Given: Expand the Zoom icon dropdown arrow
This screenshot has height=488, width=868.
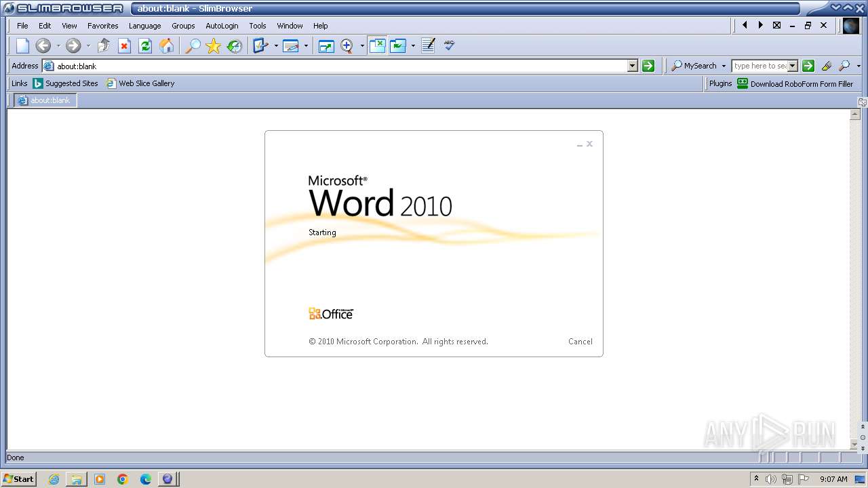Looking at the screenshot, I should pyautogui.click(x=362, y=46).
